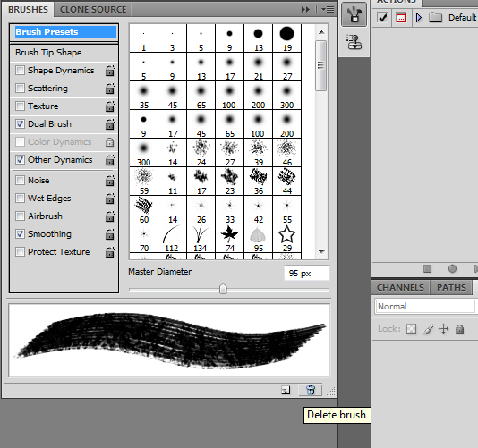This screenshot has width=478, height=448.
Task: Click brush list scroll down arrow
Action: coord(321,252)
